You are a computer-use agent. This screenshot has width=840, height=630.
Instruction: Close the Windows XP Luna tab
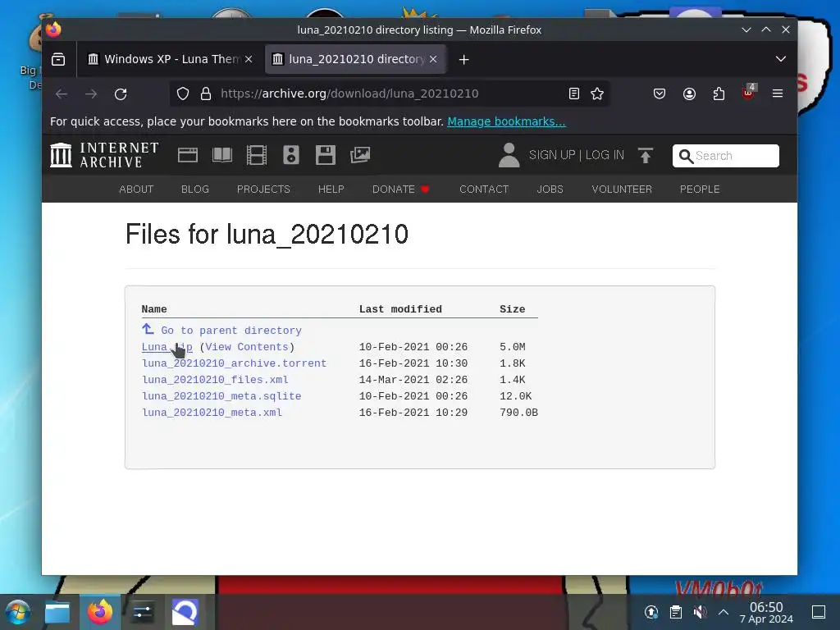point(249,59)
